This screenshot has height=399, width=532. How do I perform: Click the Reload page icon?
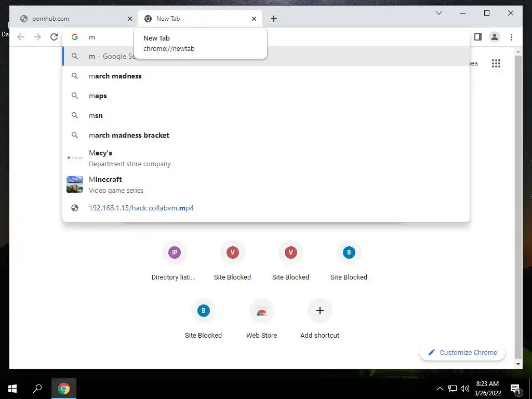(x=54, y=37)
